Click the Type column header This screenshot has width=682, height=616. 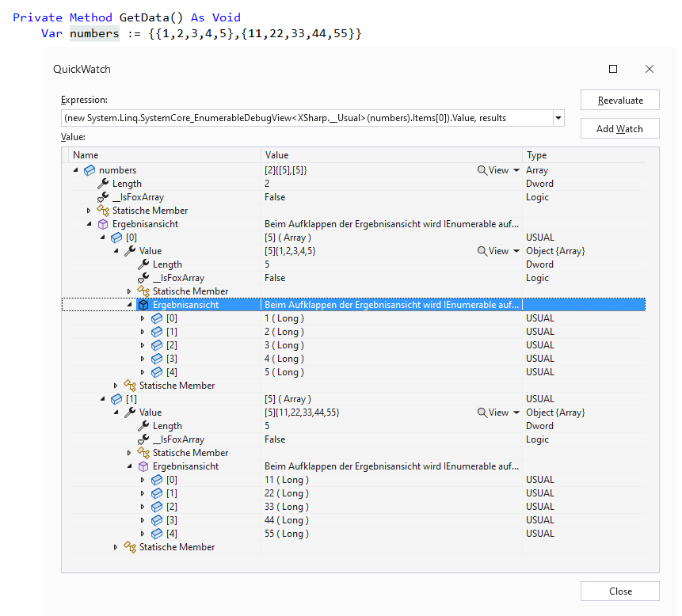coord(584,155)
